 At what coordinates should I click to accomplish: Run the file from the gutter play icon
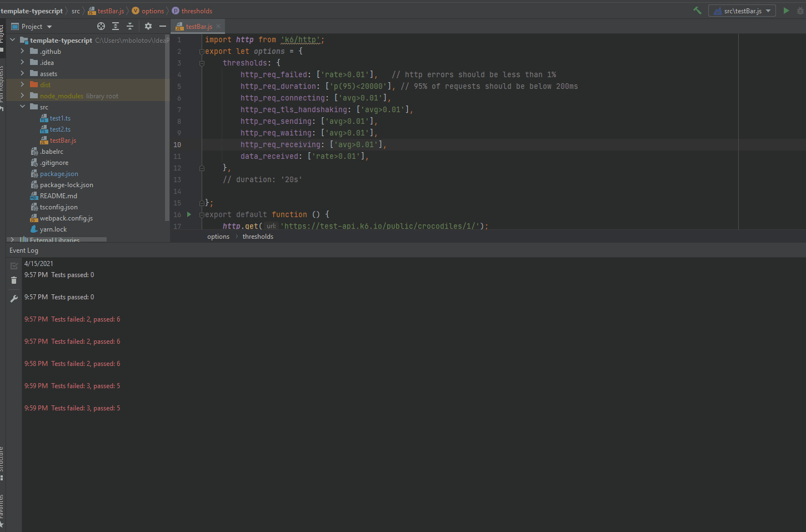[188, 214]
